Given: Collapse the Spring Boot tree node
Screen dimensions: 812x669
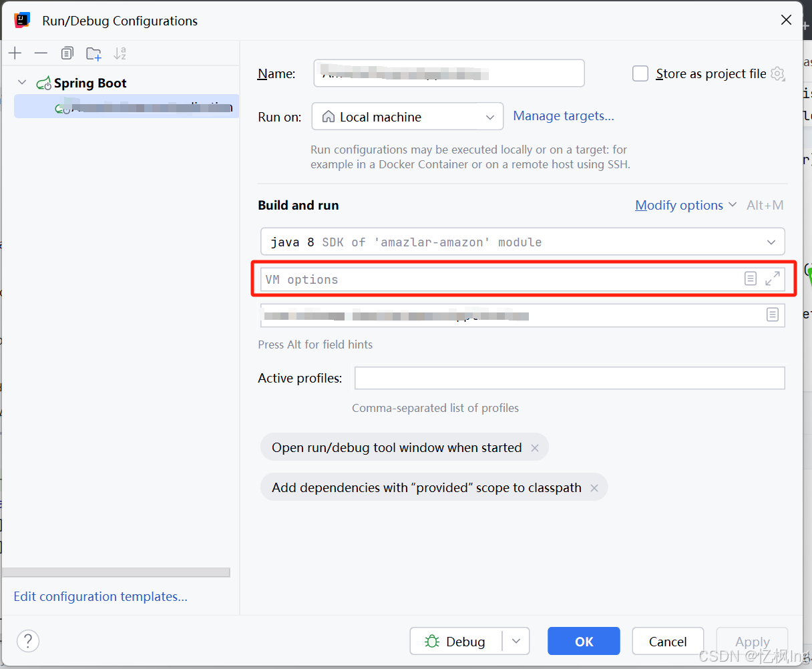Looking at the screenshot, I should tap(21, 83).
